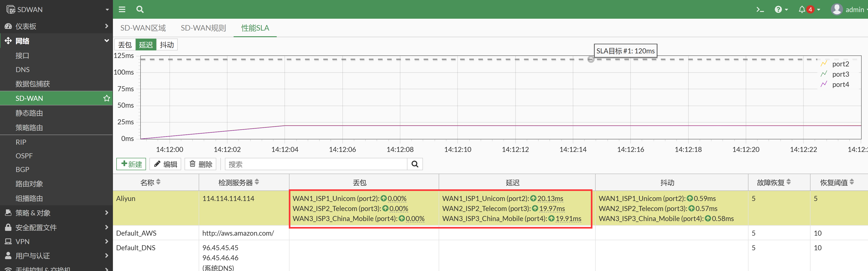Viewport: 868px width, 271px height.
Task: Select the 延迟 chart toggle
Action: [x=146, y=45]
